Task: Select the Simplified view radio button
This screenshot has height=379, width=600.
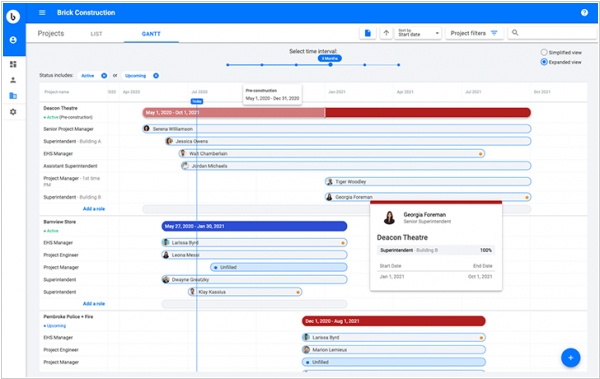Action: (x=544, y=52)
